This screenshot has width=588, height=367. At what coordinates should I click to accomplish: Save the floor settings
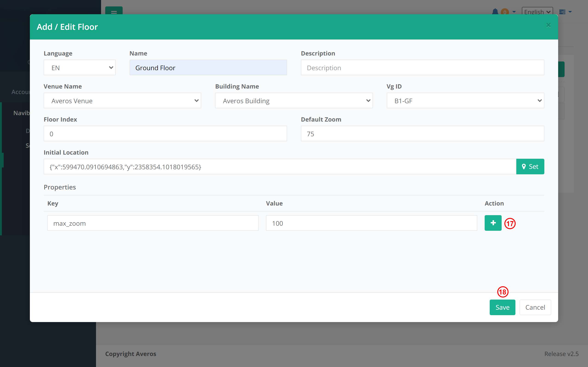tap(502, 307)
